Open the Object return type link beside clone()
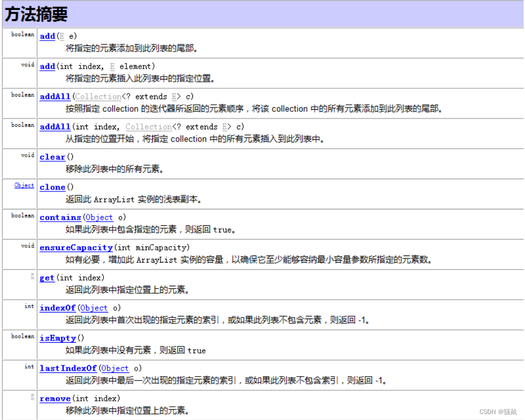Viewport: 525px width, 420px height. pyautogui.click(x=24, y=185)
